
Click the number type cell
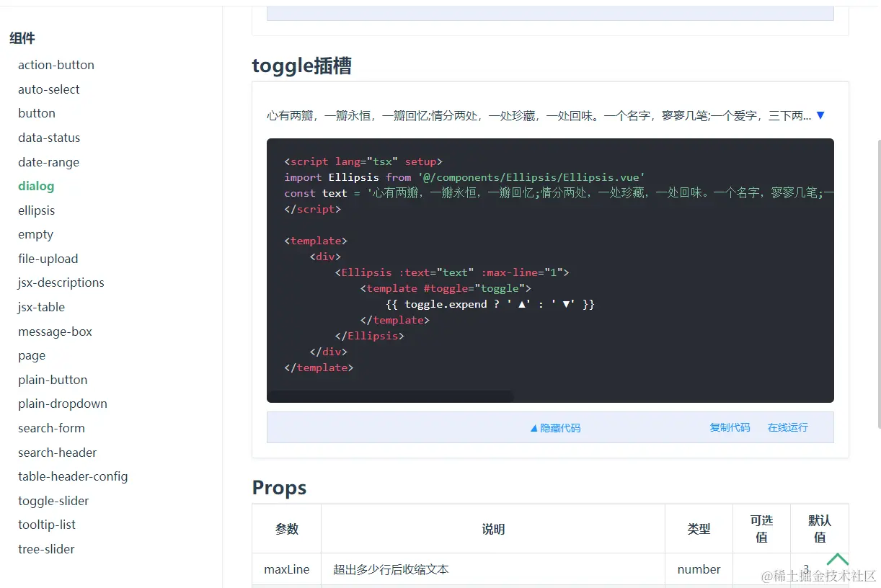click(x=699, y=569)
